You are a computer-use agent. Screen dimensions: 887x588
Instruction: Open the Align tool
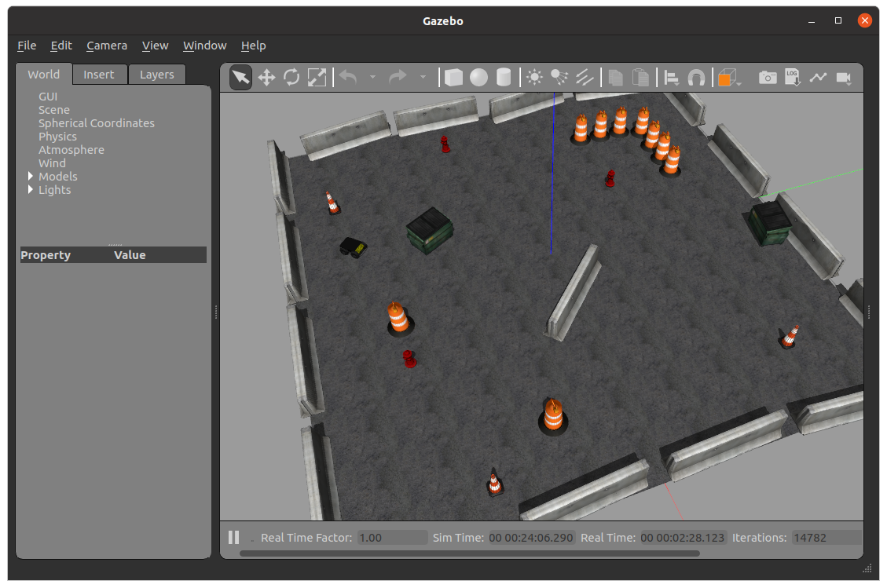tap(672, 78)
